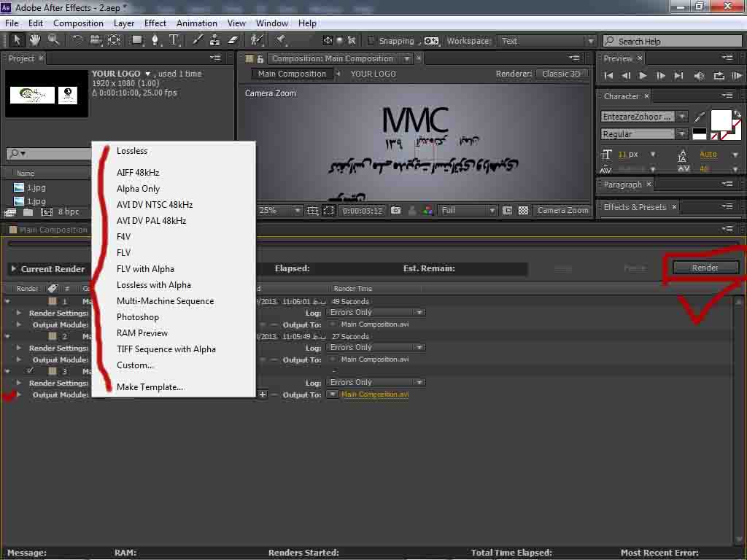The image size is (747, 560).
Task: Toggle the viewer lock icon
Action: point(260,58)
